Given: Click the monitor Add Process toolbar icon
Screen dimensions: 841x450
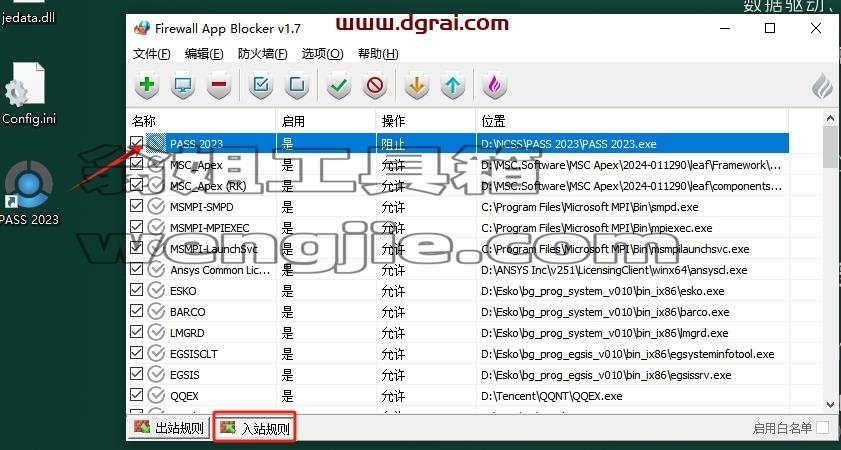Looking at the screenshot, I should 182,85.
